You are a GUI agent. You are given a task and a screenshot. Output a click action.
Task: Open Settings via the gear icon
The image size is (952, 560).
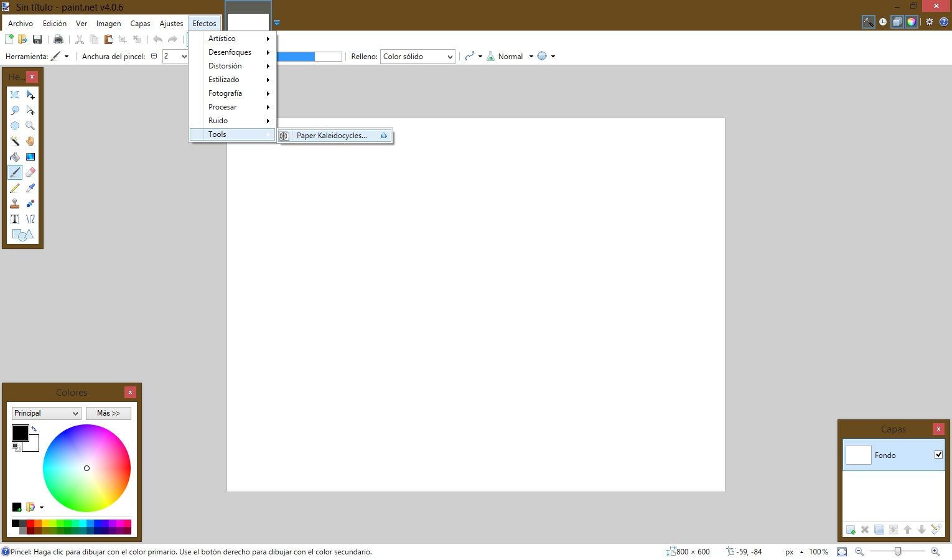tap(930, 22)
